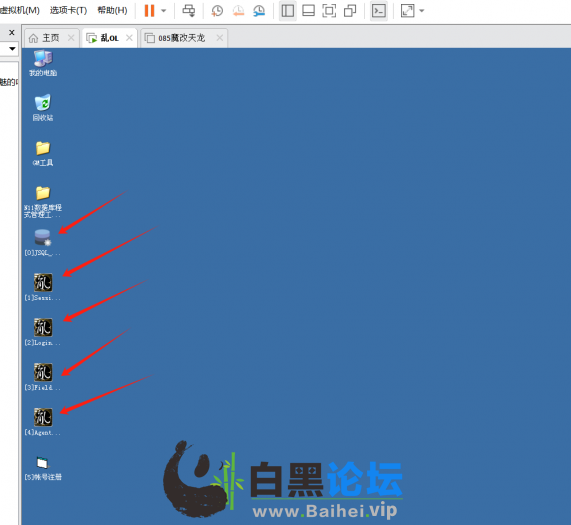Expand the library panel dropdown arrow
This screenshot has height=525, width=571.
tap(12, 48)
